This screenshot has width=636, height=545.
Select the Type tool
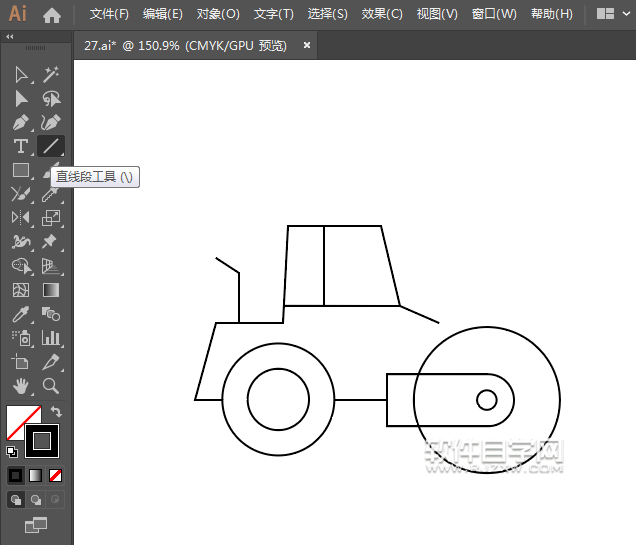click(21, 147)
